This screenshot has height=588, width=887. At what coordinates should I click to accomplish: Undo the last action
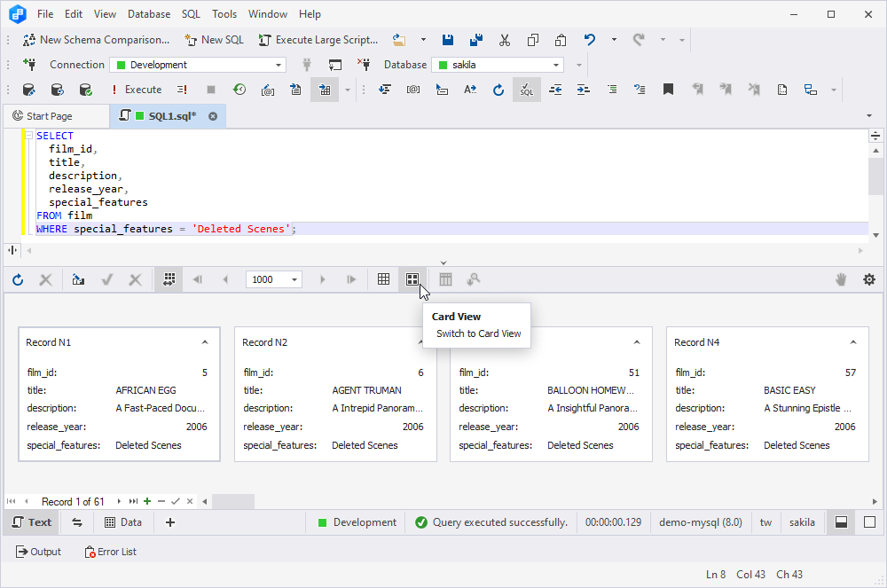[x=590, y=40]
